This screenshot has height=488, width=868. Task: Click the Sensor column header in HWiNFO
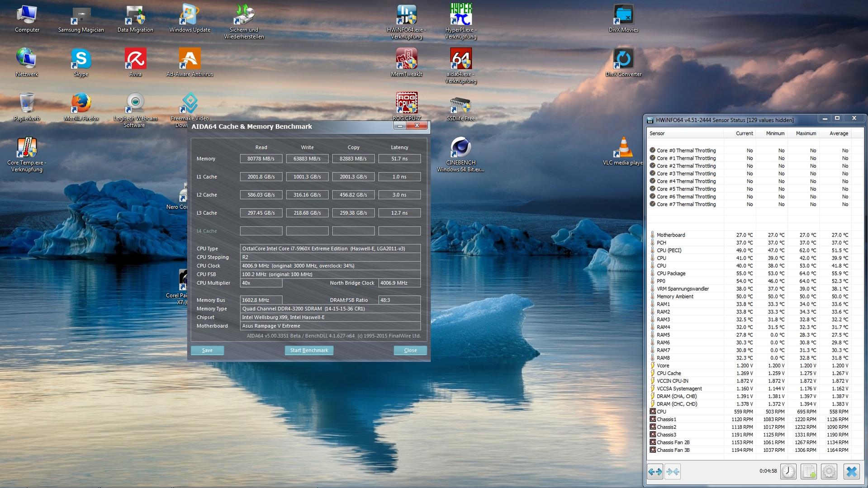click(685, 133)
